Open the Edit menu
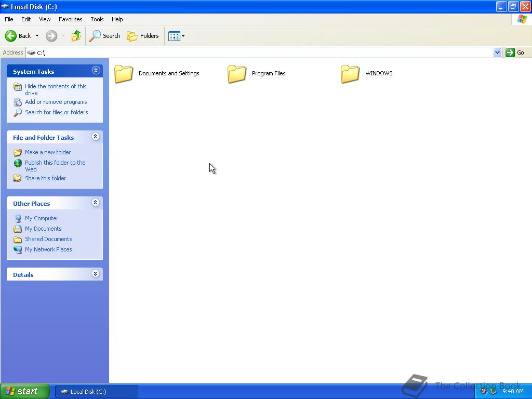This screenshot has width=532, height=399. click(x=26, y=19)
